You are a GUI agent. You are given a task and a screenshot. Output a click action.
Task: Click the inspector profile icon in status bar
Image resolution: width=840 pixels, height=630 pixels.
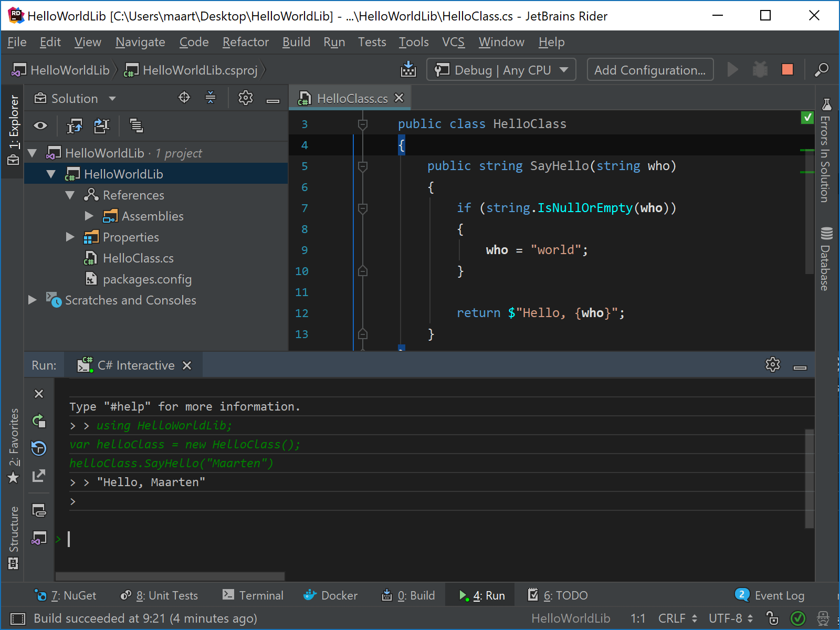823,618
